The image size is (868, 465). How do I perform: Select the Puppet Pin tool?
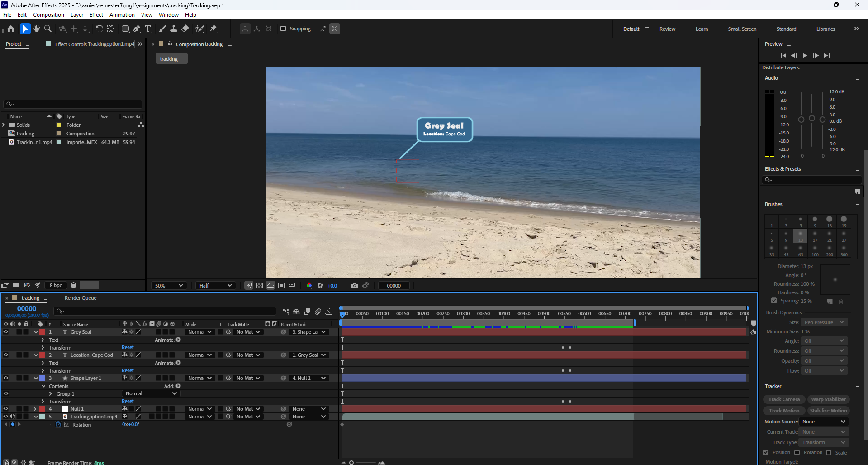pos(213,29)
